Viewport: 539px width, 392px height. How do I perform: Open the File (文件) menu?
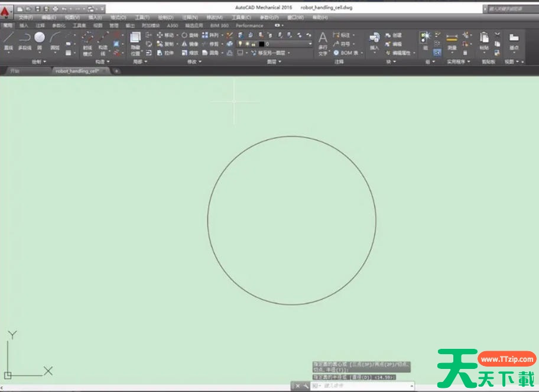[x=26, y=18]
